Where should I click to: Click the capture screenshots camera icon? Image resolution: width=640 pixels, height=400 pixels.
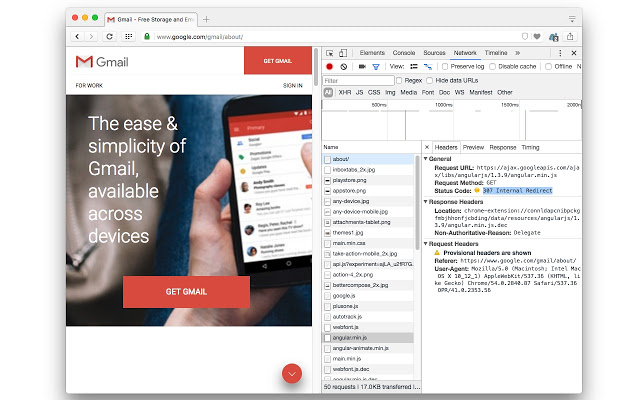pyautogui.click(x=362, y=67)
